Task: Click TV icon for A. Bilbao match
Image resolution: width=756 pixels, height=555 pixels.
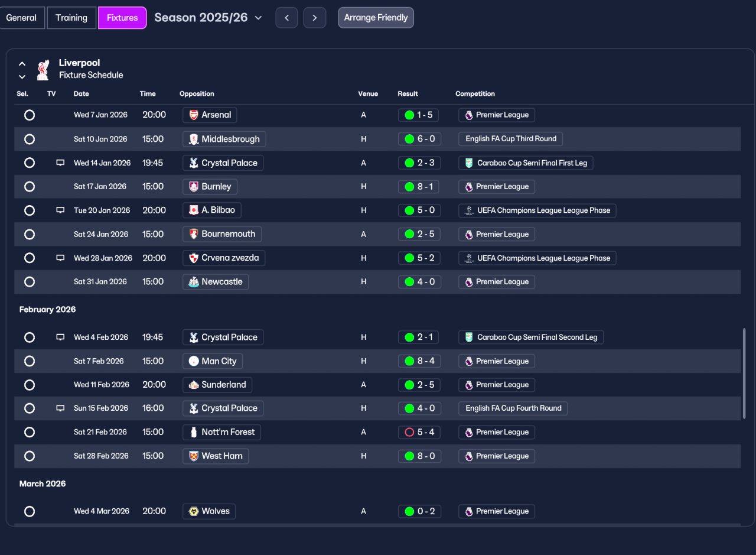Action: (60, 210)
